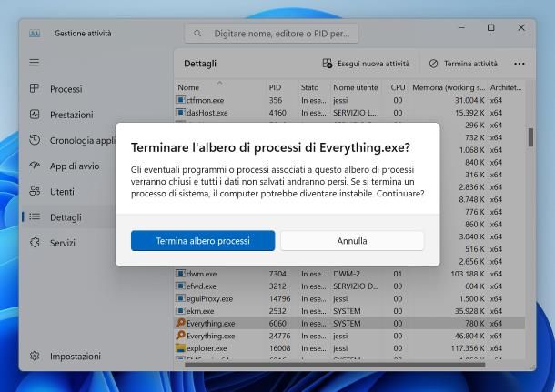The height and width of the screenshot is (392, 555).
Task: Click the ekrn.exe process icon
Action: tap(180, 311)
